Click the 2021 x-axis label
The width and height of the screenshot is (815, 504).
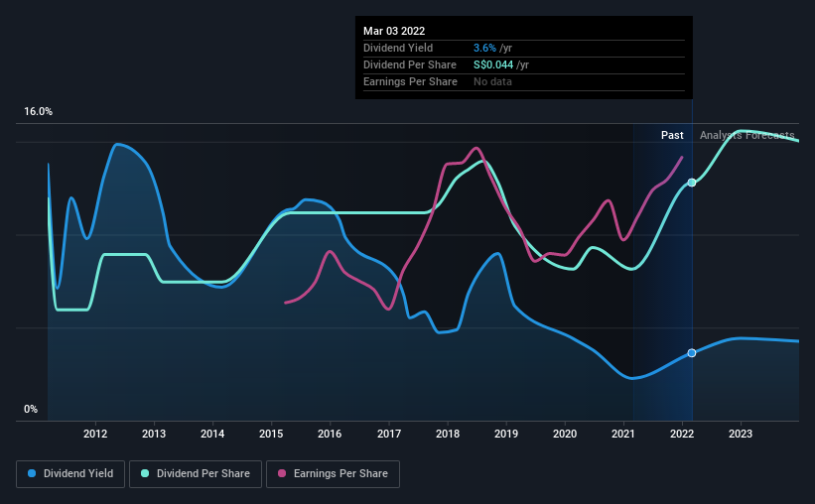623,434
